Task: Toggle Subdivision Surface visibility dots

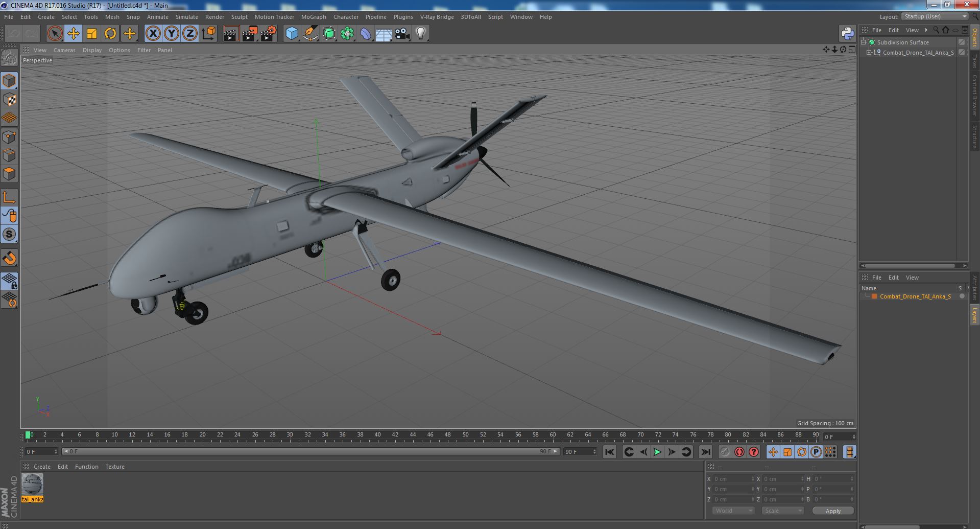Action: (968, 42)
